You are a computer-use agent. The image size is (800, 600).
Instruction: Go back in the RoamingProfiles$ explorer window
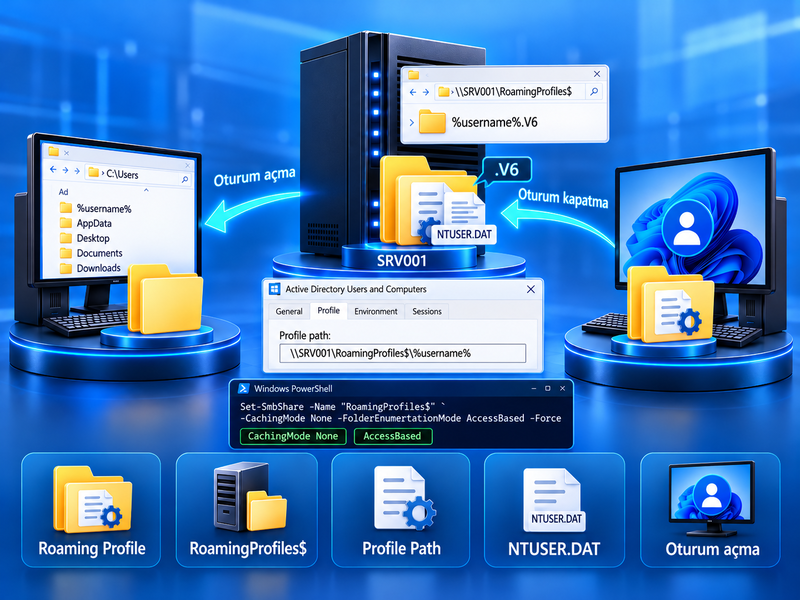(x=413, y=92)
